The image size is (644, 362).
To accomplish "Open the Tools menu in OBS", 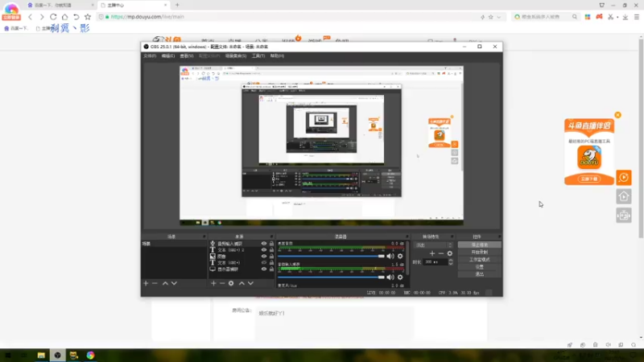I will pos(258,56).
